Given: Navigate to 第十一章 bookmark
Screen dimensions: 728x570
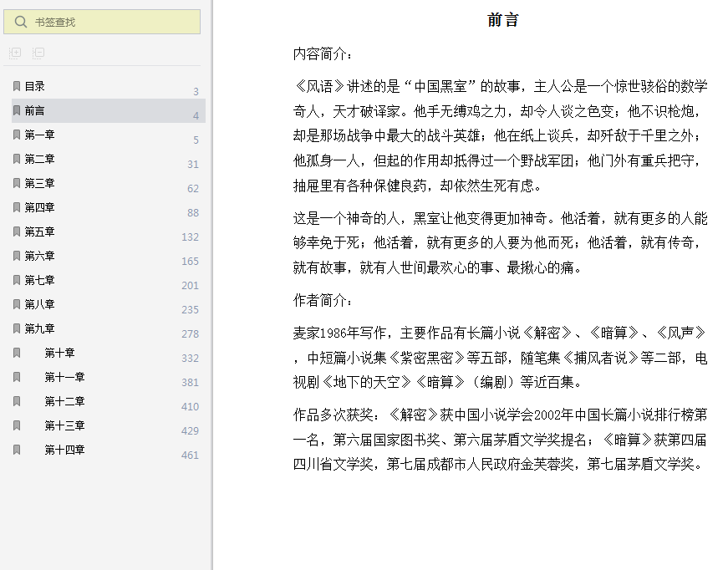Looking at the screenshot, I should pos(65,377).
